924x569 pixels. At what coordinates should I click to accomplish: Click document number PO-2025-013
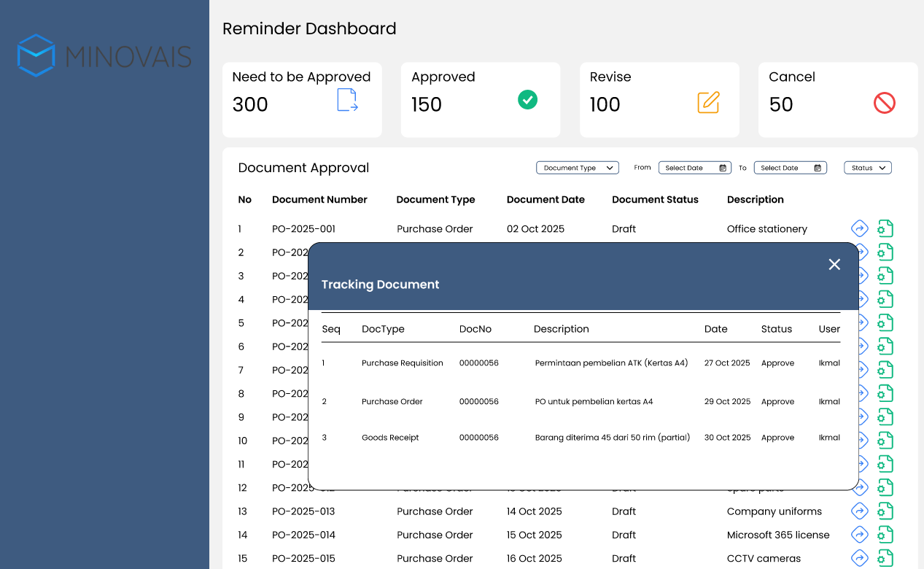303,511
